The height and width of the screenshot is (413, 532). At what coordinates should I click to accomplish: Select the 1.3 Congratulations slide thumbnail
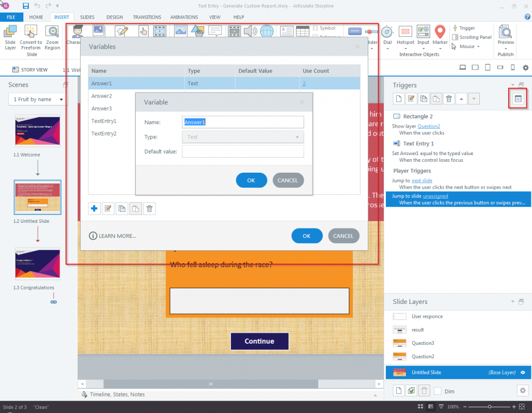37,264
